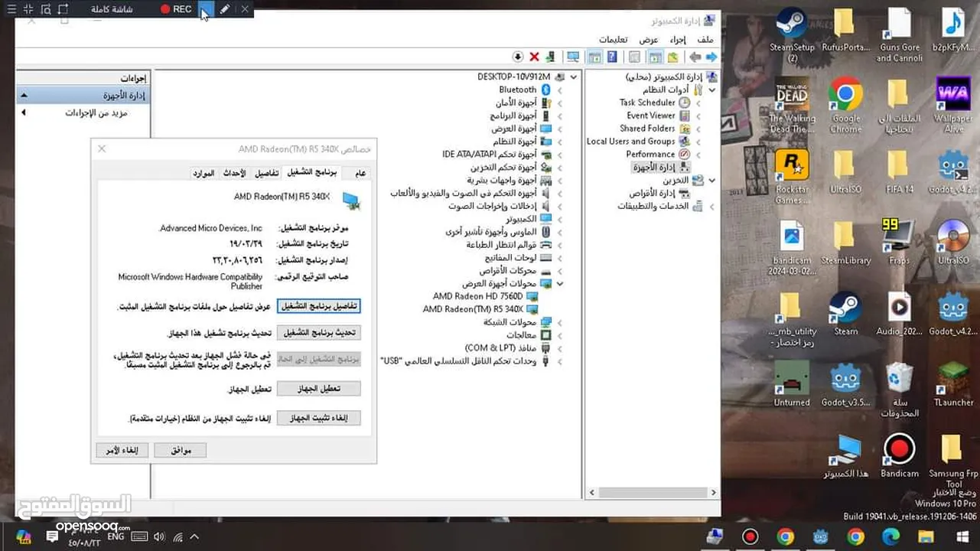Open the سلة المحذوفات recycle bin icon
The image size is (980, 551).
point(899,390)
